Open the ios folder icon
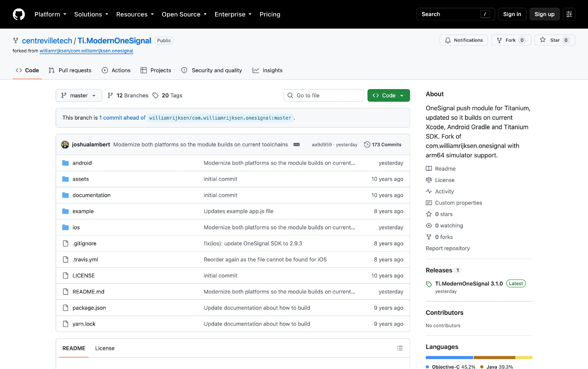The width and height of the screenshot is (588, 369). coord(65,227)
